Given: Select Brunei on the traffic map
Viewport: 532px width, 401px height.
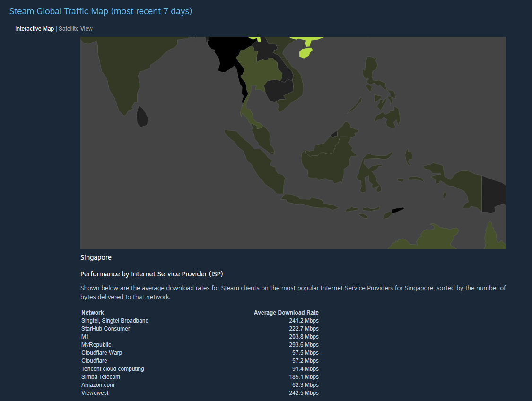Looking at the screenshot, I should coord(334,134).
